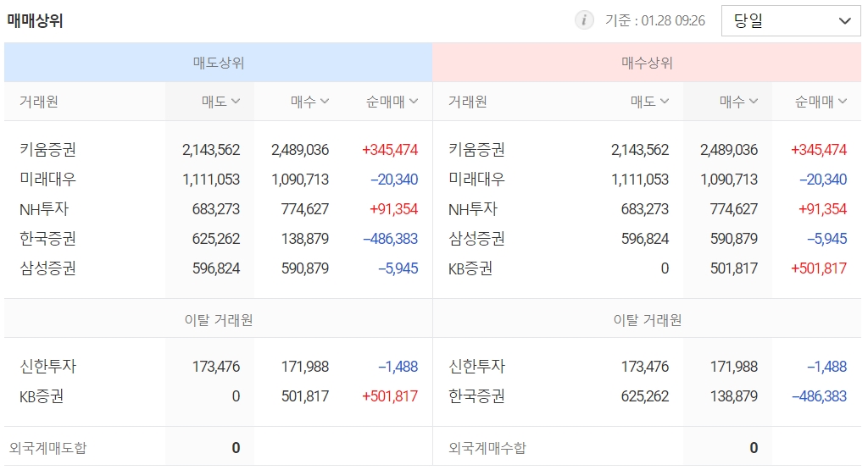Click 거래원 header in 매수상위 table

(468, 102)
